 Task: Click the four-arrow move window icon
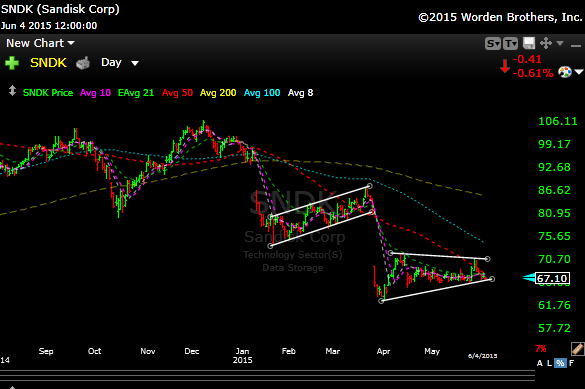click(546, 43)
